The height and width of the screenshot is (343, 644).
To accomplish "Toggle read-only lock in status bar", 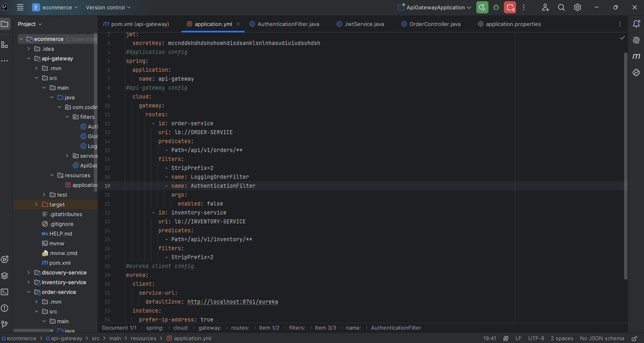I will click(x=635, y=339).
